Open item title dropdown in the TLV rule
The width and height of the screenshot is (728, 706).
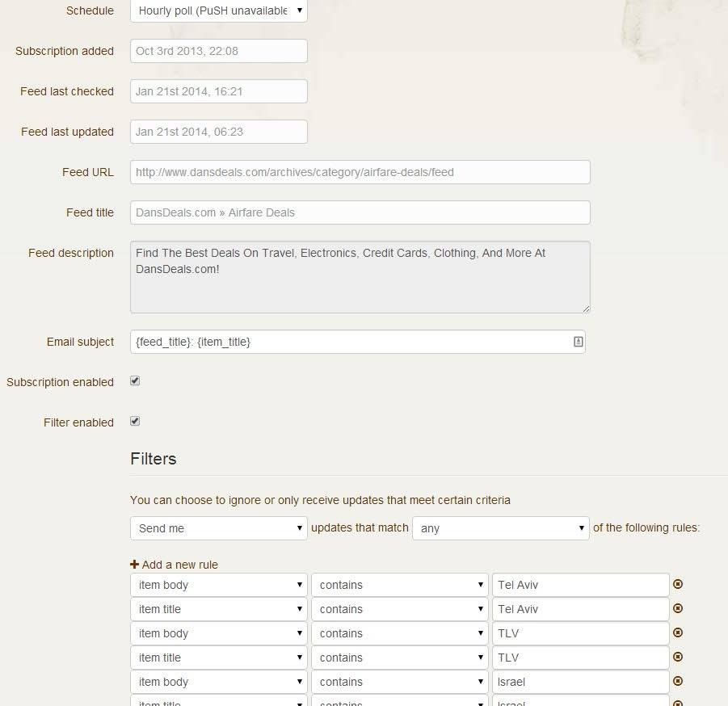pos(219,658)
